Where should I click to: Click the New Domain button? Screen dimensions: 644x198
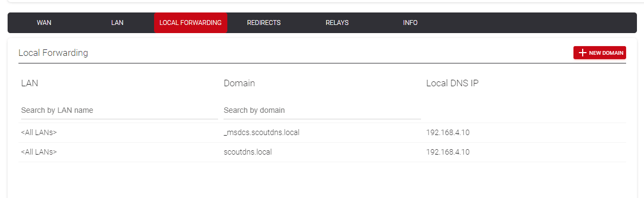click(x=600, y=53)
